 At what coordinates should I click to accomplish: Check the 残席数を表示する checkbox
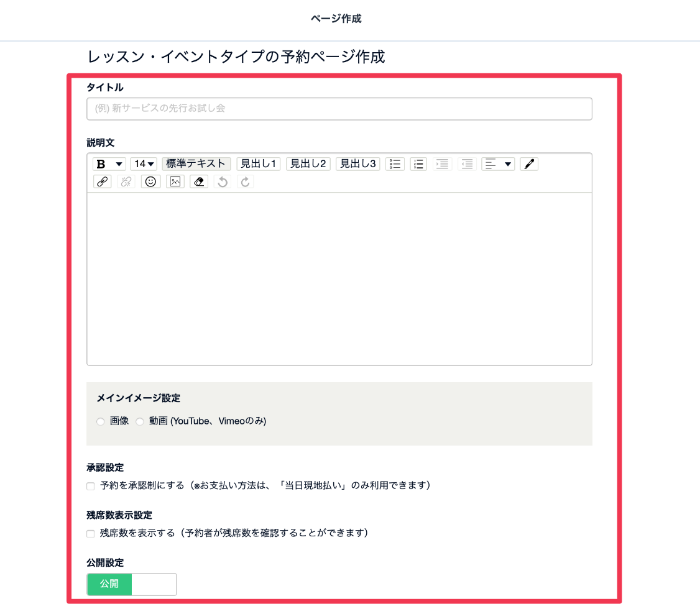[x=91, y=534]
